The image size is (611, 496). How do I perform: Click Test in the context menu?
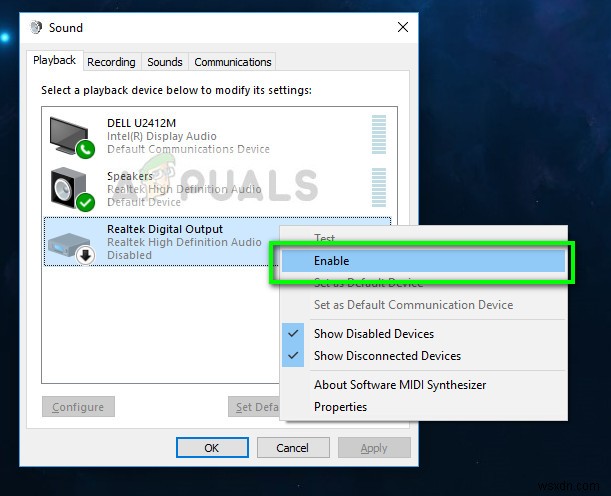[x=423, y=237]
